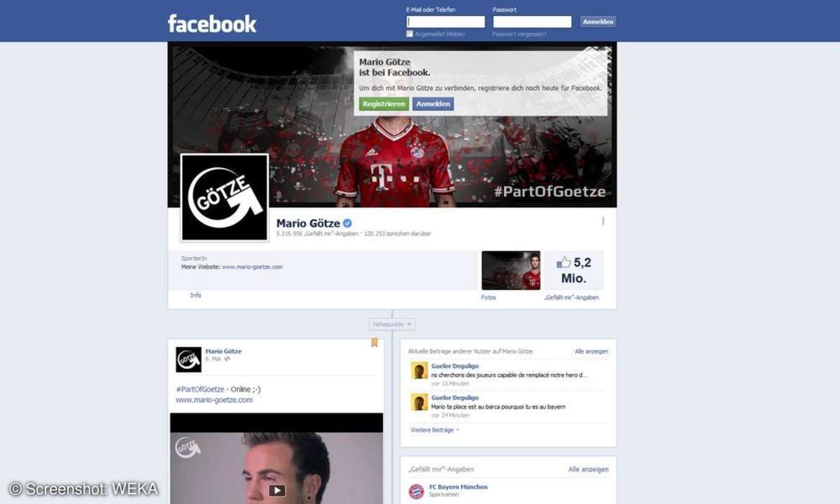Click the E-Mail oder Telefon input field

pos(444,21)
